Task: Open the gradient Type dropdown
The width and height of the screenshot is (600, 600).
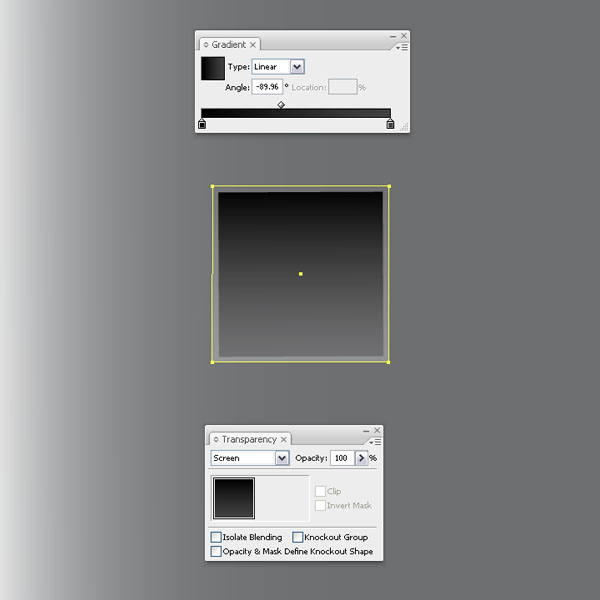Action: click(x=297, y=67)
